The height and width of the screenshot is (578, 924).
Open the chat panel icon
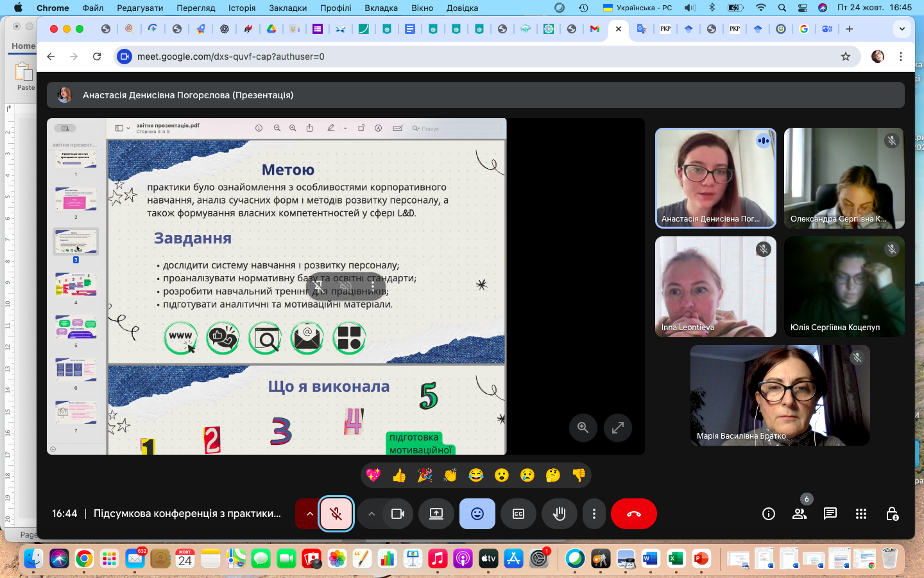click(830, 514)
